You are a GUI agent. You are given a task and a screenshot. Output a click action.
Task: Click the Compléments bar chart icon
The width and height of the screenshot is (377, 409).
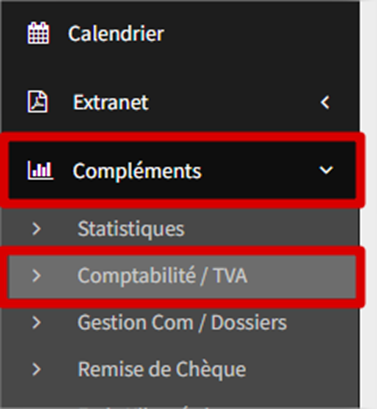[x=40, y=170]
